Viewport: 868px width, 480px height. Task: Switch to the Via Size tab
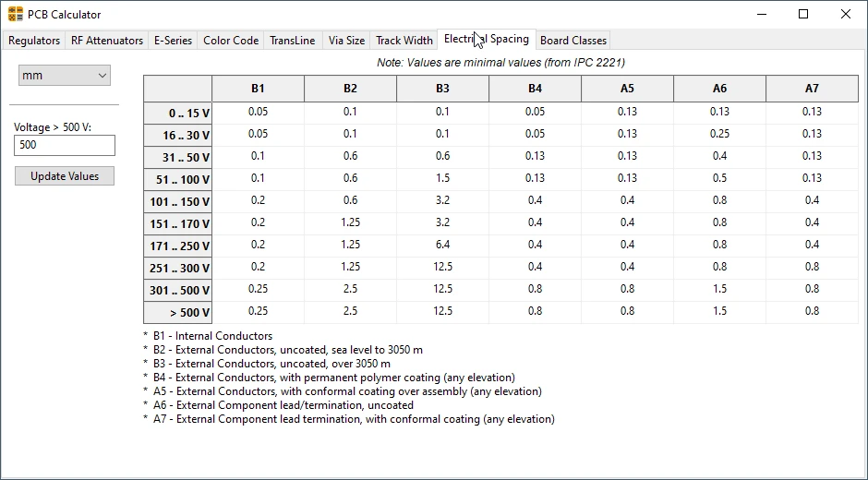[346, 41]
